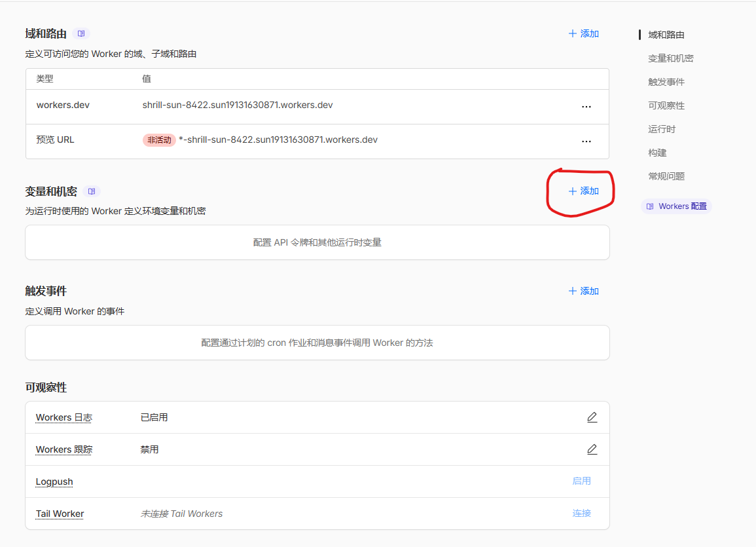Click the Tail Worker label link

click(x=60, y=514)
